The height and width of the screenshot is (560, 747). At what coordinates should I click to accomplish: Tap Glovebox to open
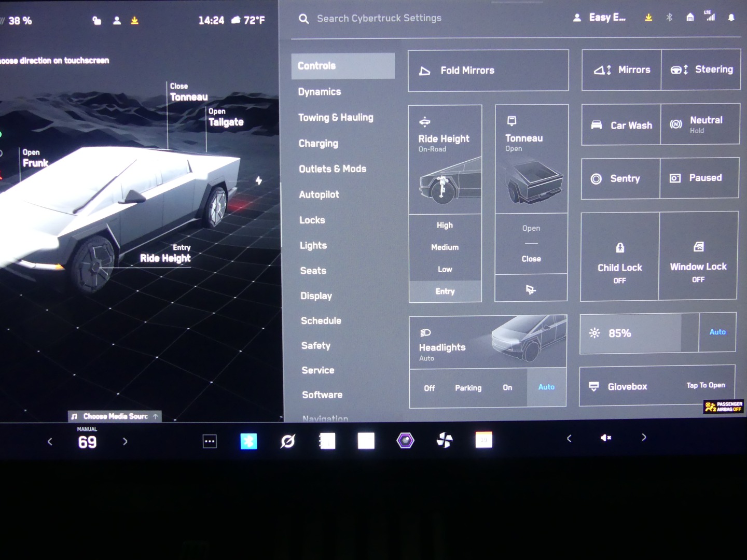pyautogui.click(x=657, y=386)
